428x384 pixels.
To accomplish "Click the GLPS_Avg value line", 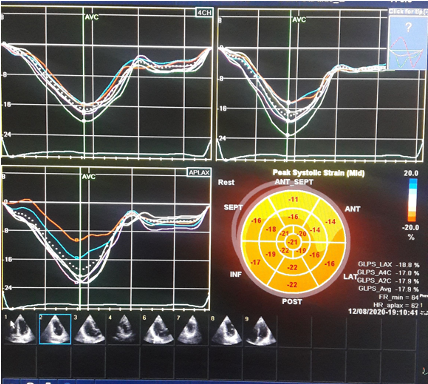I will coord(388,289).
